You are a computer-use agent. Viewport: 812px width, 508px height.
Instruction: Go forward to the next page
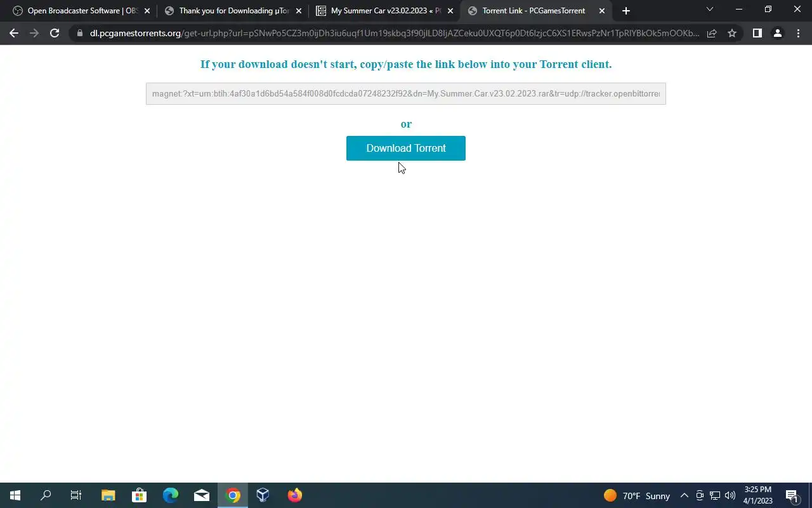tap(34, 33)
